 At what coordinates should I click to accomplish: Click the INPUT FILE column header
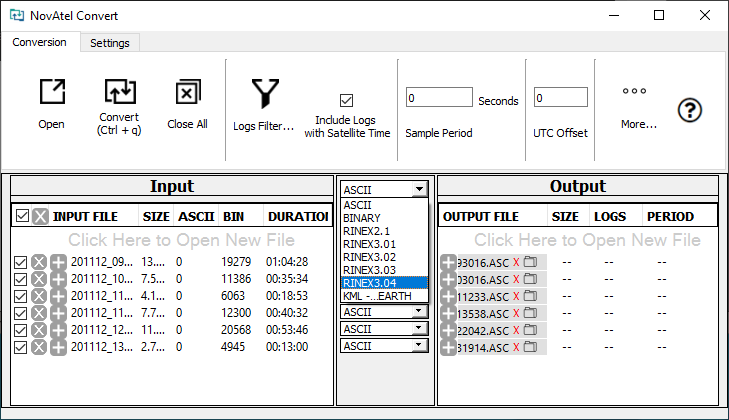coord(85,216)
